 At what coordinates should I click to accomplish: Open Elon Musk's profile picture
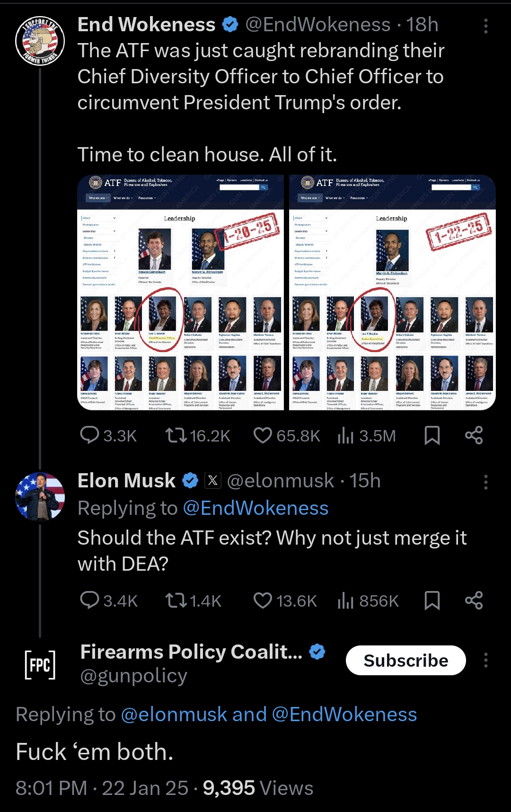coord(40,496)
